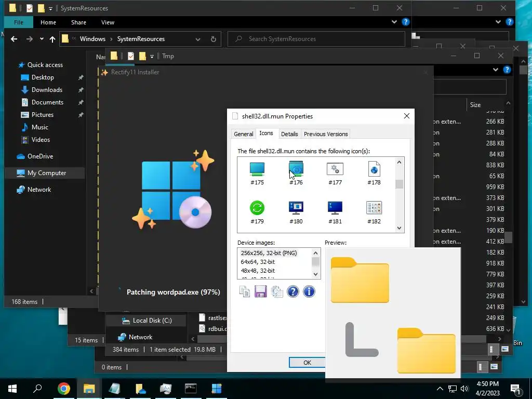Open Customize Quick Access dropdown in Tmp window
Screen dimensions: 532x399
[x=152, y=56]
